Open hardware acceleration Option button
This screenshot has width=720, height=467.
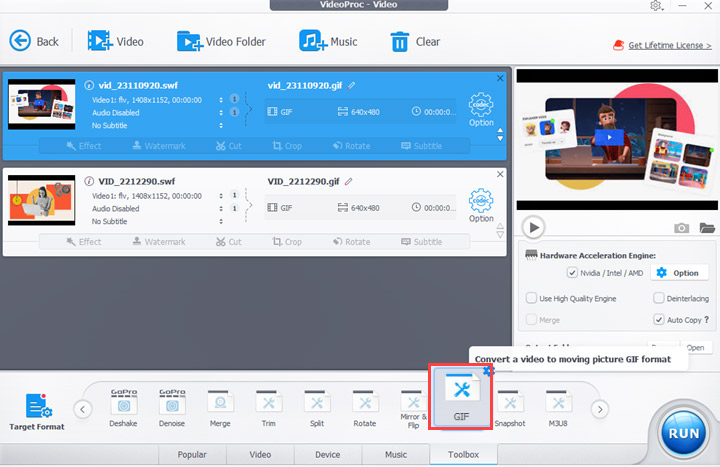[x=681, y=273]
